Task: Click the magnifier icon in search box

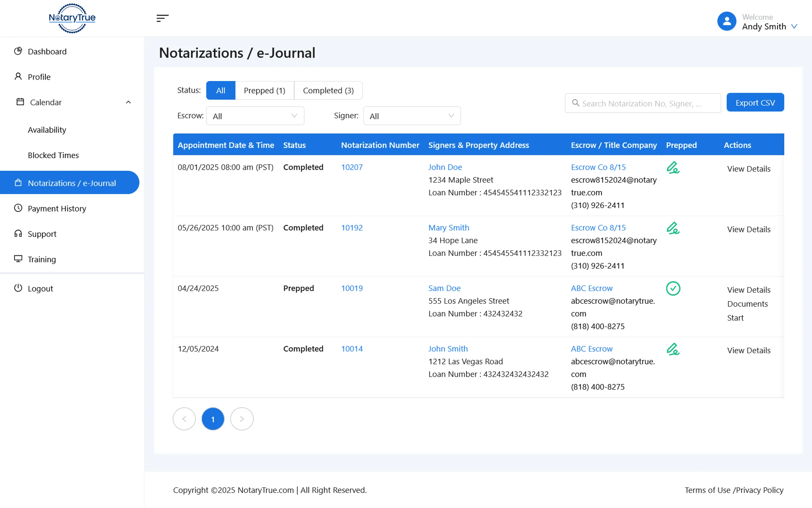Action: [x=575, y=103]
